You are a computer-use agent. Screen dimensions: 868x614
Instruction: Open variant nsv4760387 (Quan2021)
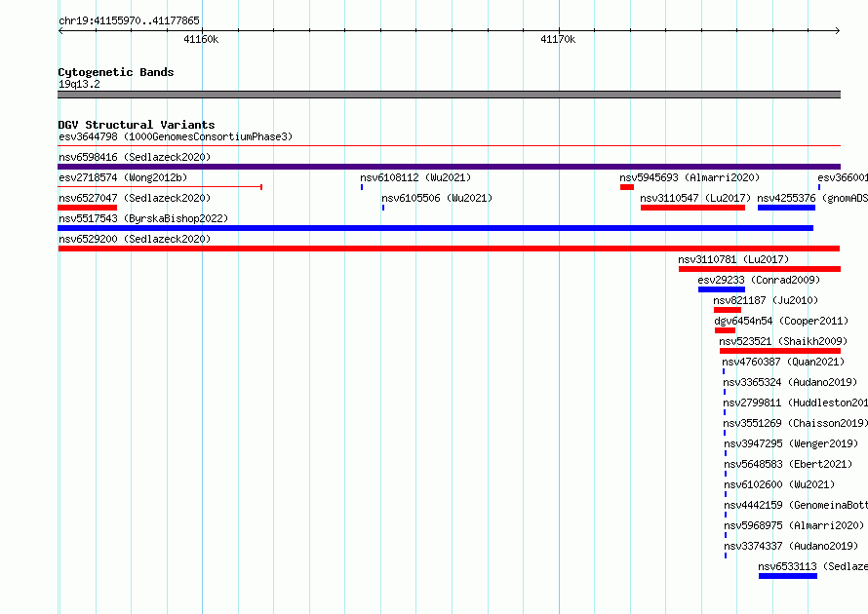[783, 362]
